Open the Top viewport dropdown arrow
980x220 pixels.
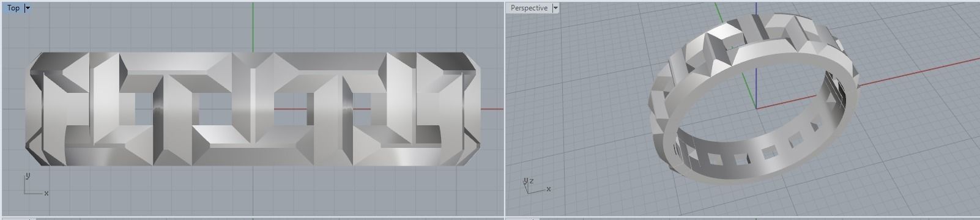coord(28,8)
